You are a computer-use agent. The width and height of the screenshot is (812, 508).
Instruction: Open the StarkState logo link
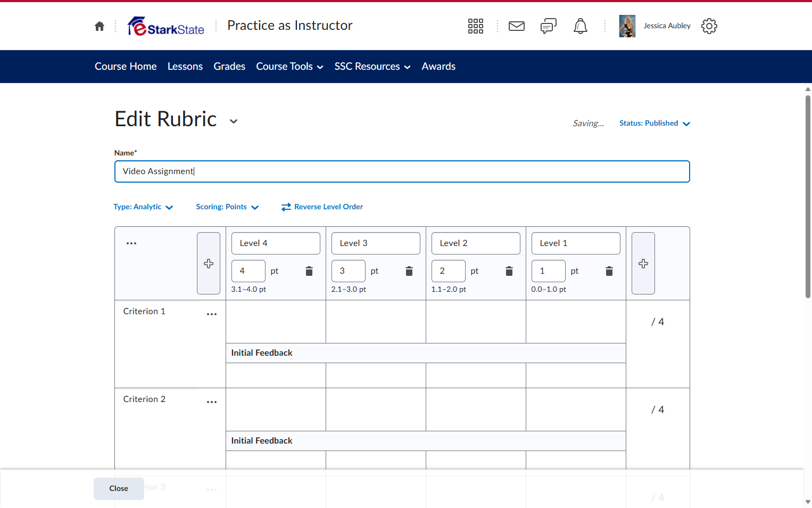tap(166, 26)
